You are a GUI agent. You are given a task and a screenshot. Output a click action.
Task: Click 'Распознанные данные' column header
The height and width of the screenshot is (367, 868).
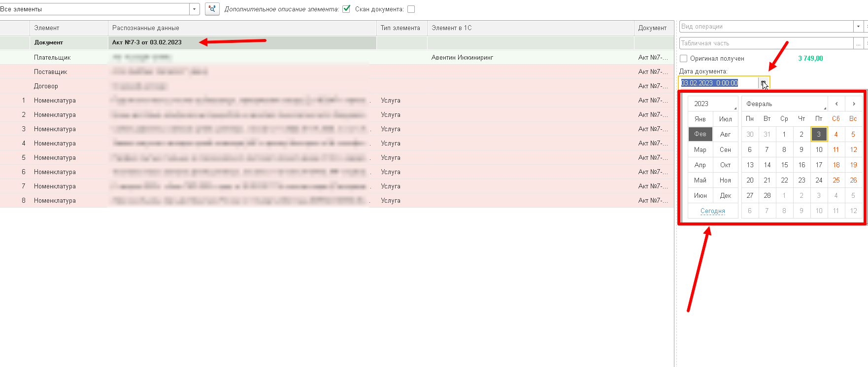pos(242,28)
